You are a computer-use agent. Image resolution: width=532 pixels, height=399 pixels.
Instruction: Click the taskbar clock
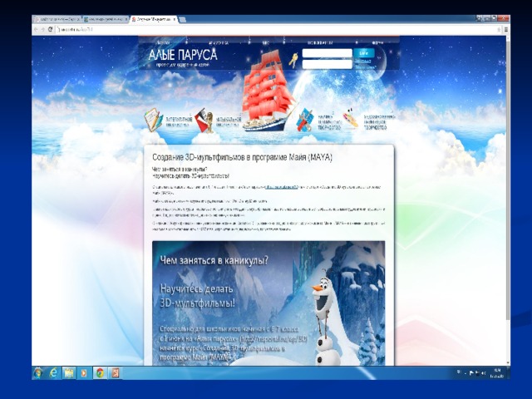coord(497,373)
